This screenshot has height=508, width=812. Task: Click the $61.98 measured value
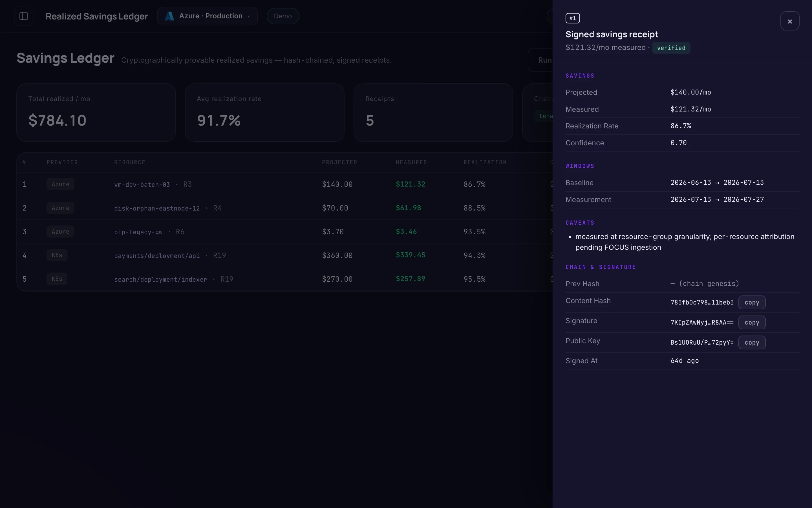click(x=408, y=208)
